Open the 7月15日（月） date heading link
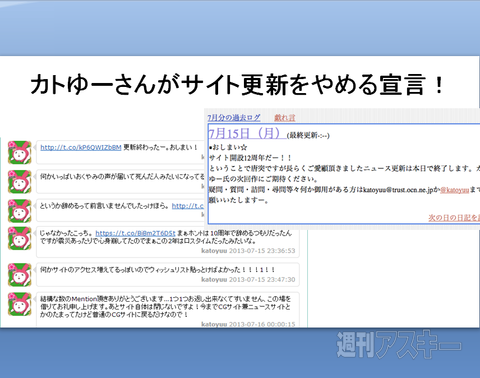This screenshot has height=378, width=480. point(247,134)
